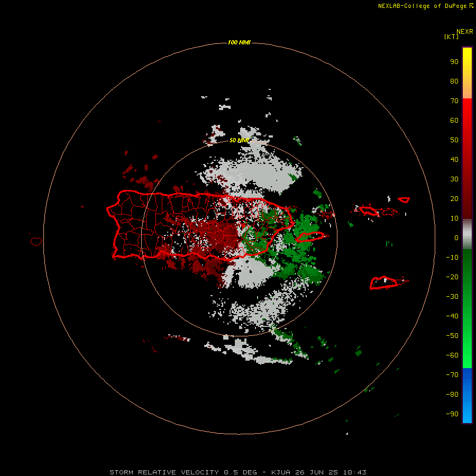Click the -20 value on the velocity scale

click(x=452, y=277)
